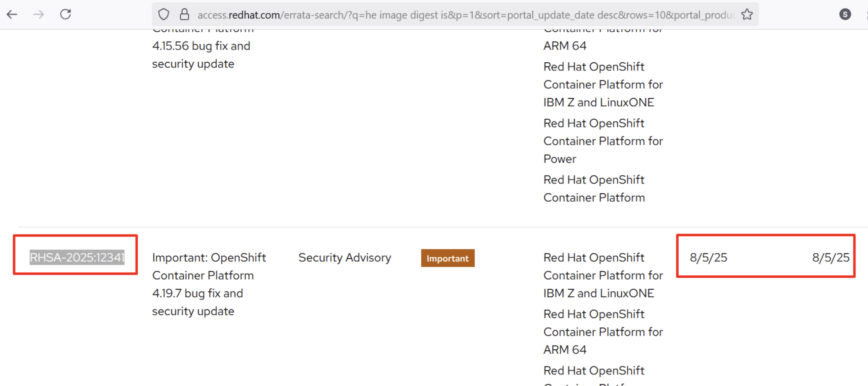868x386 pixels.
Task: Select ARM 64 product in 4.19.7 row
Action: tap(603, 332)
